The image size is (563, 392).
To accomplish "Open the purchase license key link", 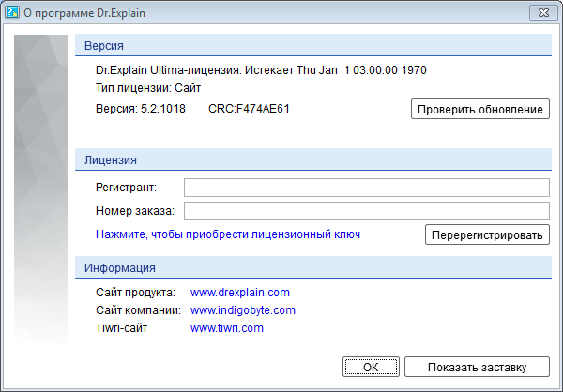I will [x=228, y=234].
